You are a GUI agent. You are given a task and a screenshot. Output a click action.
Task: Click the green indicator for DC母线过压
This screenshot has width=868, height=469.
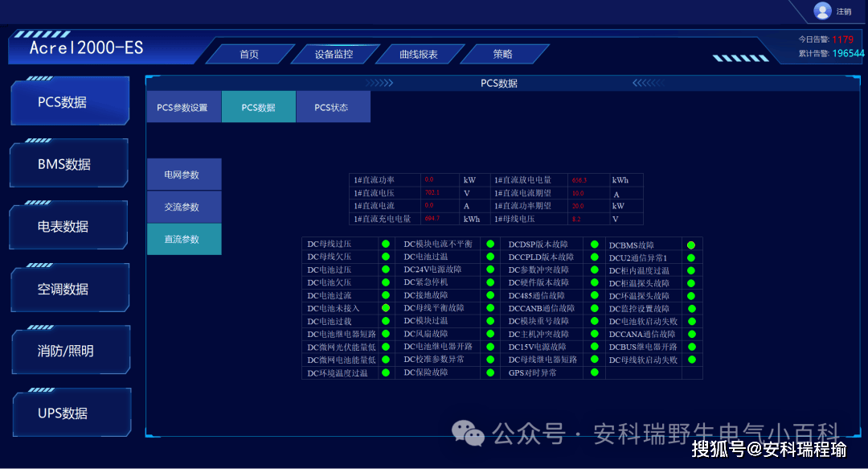point(386,244)
